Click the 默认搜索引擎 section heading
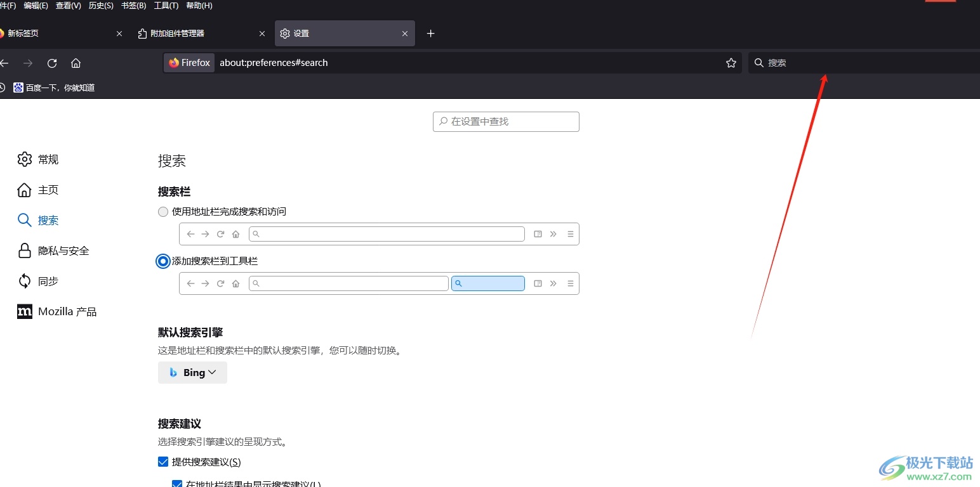The height and width of the screenshot is (487, 980). click(x=190, y=332)
